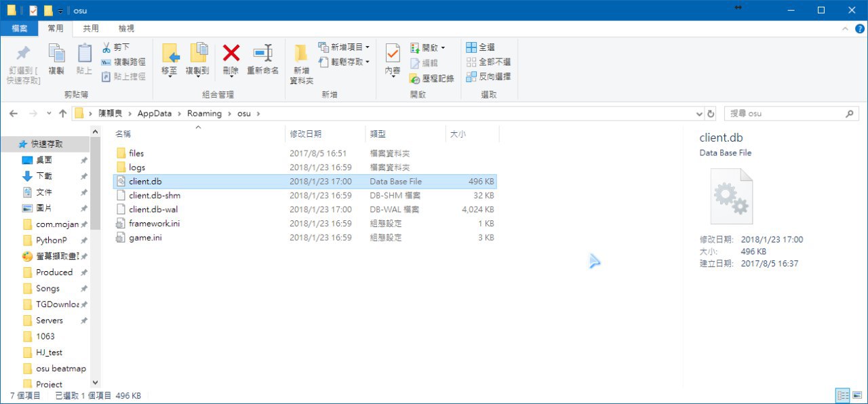Click the Properties (內容) checkmark icon
Image resolution: width=868 pixels, height=404 pixels.
coord(393,54)
